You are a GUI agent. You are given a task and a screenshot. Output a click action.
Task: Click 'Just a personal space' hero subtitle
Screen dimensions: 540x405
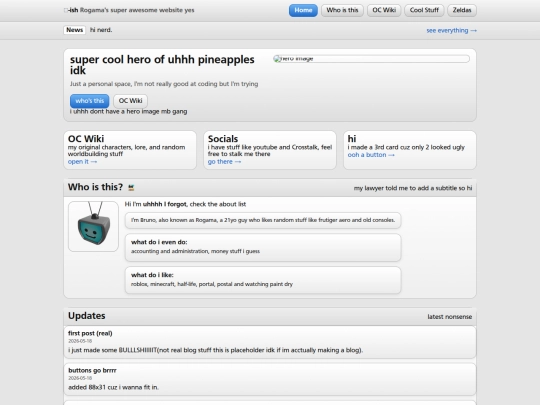click(164, 84)
